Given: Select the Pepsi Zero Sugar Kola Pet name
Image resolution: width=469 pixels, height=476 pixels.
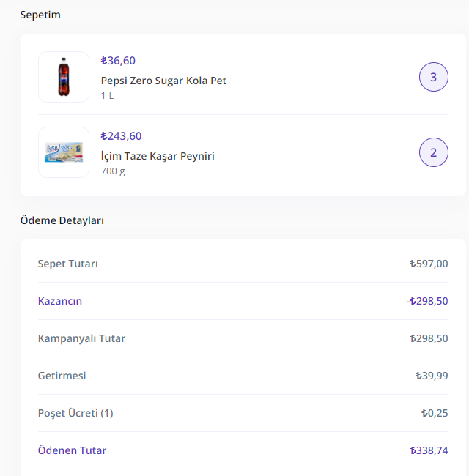Looking at the screenshot, I should 163,81.
